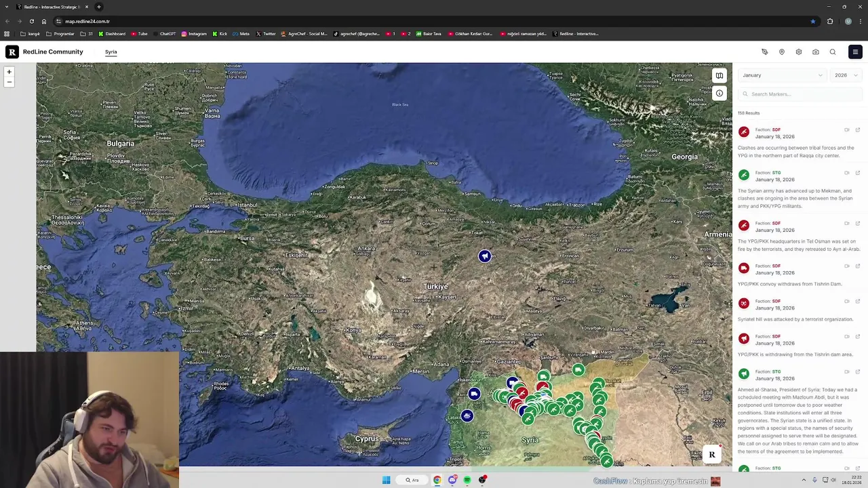Screen dimensions: 868x488
Task: Open Windows Start menu on taskbar
Action: coord(386,480)
